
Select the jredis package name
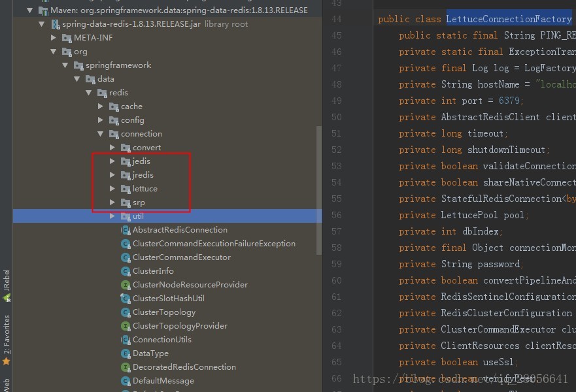pyautogui.click(x=143, y=175)
